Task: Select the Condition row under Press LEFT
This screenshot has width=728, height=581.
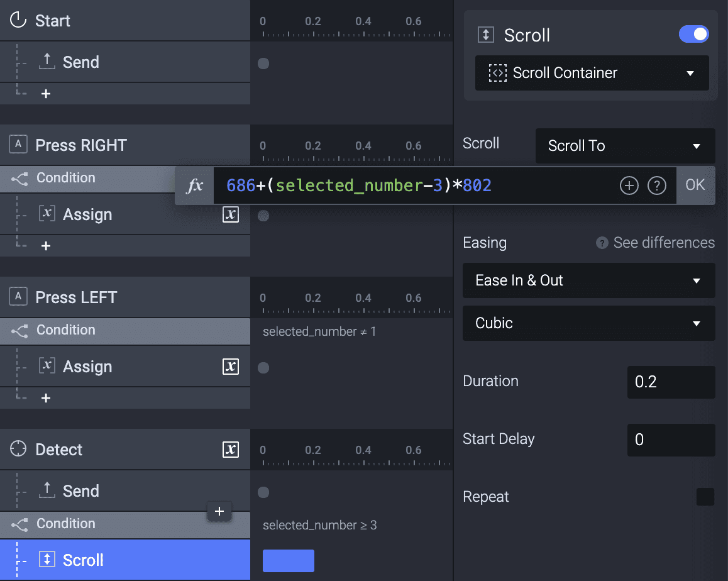Action: click(125, 331)
